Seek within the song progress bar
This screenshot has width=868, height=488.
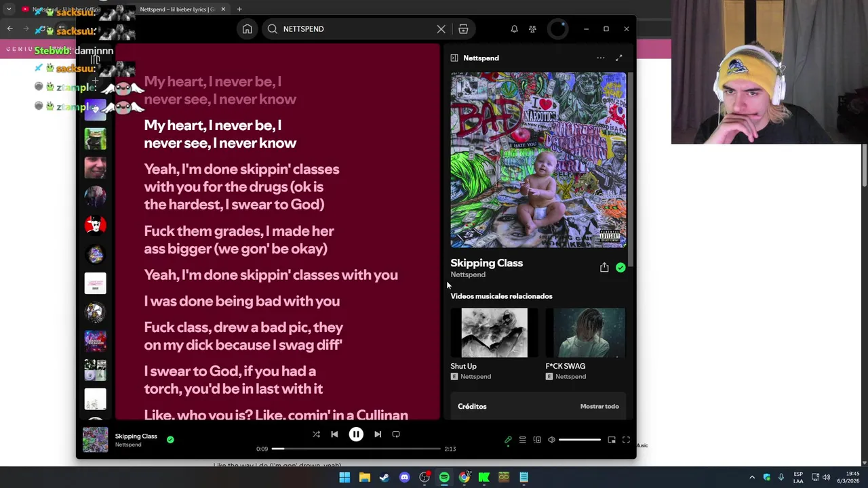(356, 449)
